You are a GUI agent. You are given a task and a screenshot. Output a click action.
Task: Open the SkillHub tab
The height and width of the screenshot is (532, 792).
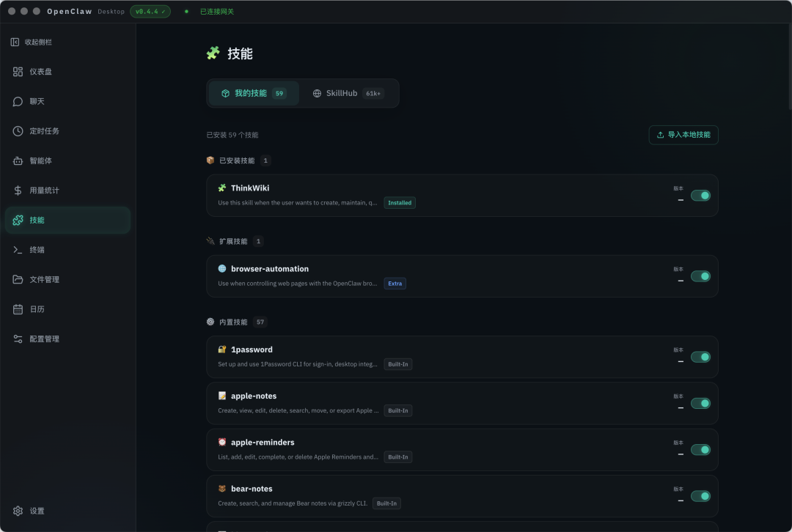pyautogui.click(x=348, y=93)
